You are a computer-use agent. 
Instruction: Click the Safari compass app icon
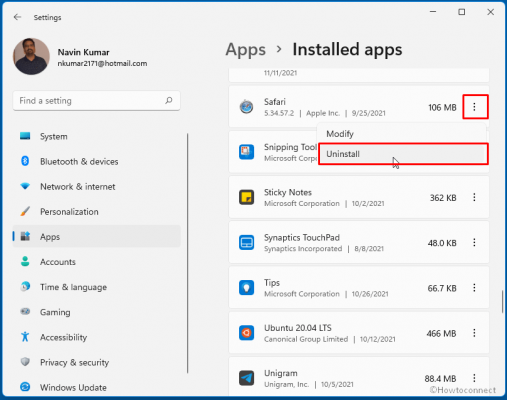(x=246, y=107)
